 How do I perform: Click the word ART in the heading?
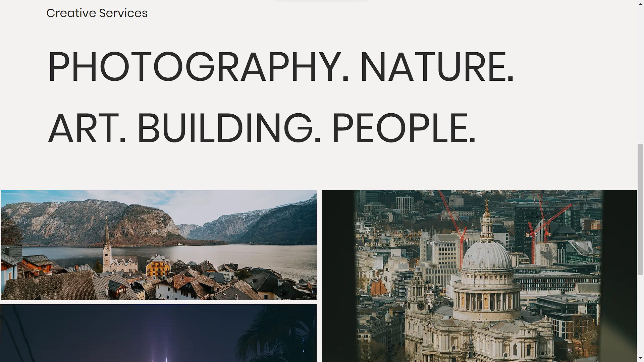click(x=84, y=128)
